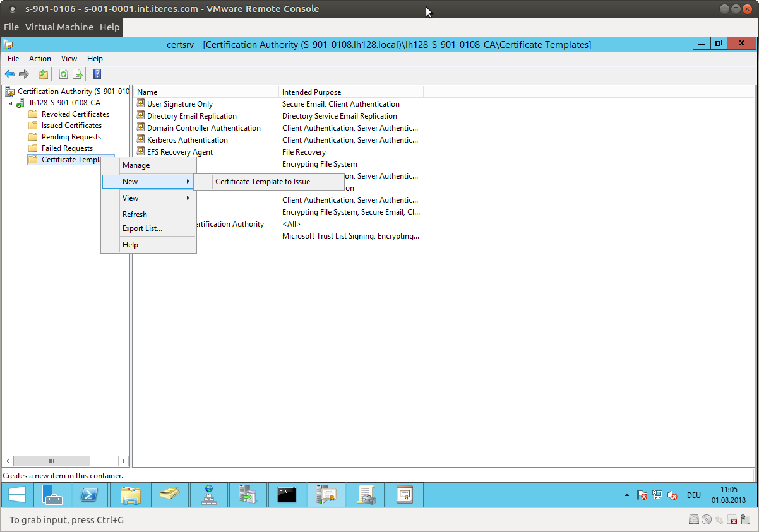
Task: Click the Issued Certificates folder icon
Action: point(33,126)
